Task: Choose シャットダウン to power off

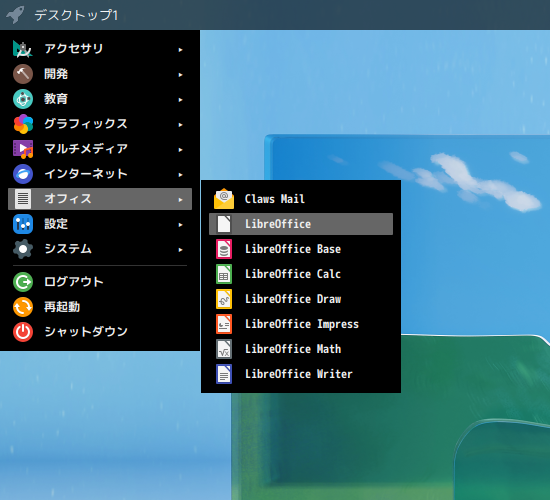Action: pos(100,332)
